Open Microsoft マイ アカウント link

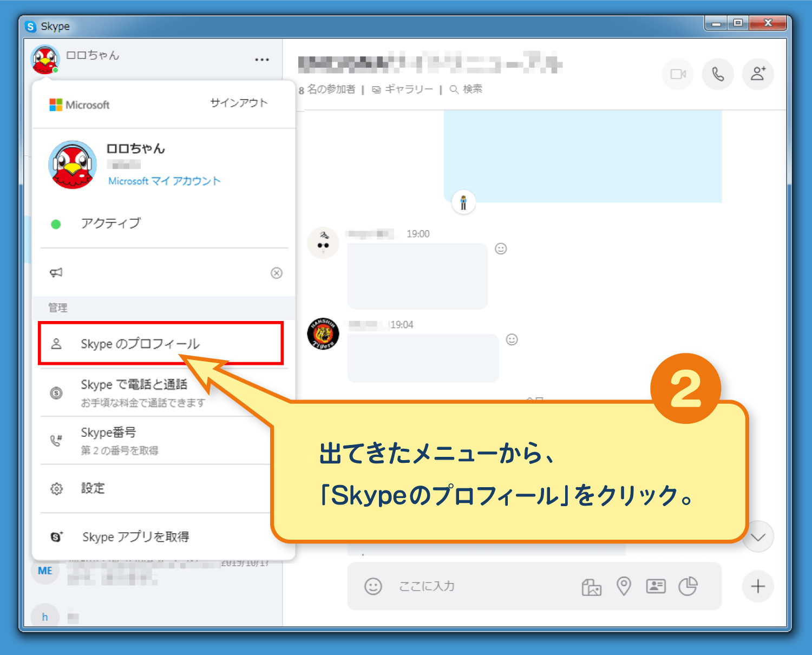tap(164, 181)
